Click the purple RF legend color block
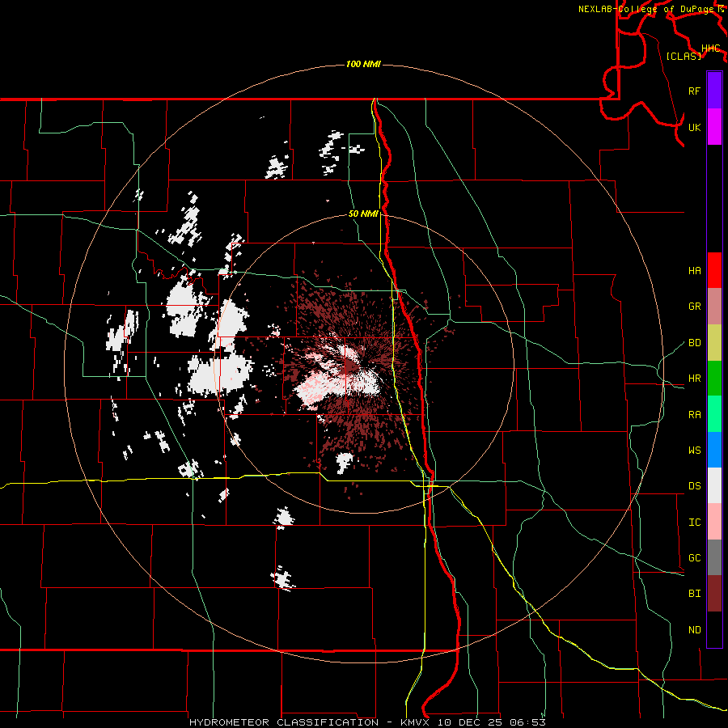 [714, 91]
